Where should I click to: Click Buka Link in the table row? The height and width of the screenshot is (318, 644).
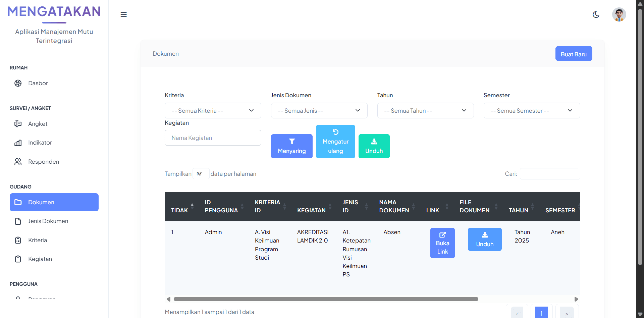[442, 243]
